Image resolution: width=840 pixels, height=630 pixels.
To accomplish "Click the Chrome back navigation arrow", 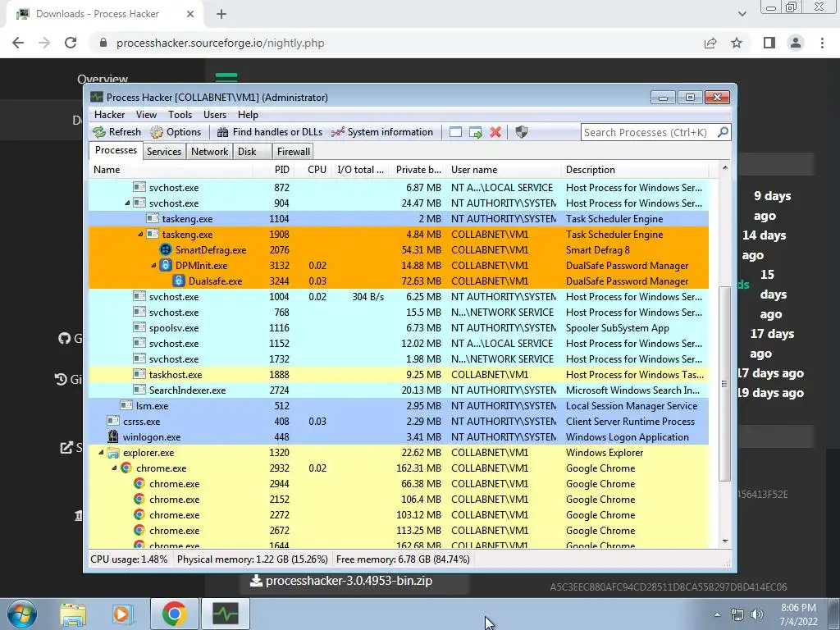I will [x=18, y=43].
